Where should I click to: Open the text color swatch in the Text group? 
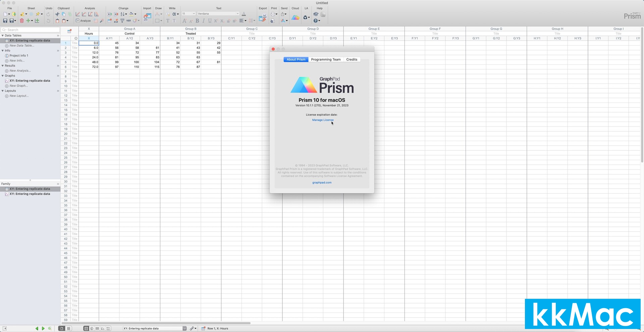pyautogui.click(x=244, y=14)
